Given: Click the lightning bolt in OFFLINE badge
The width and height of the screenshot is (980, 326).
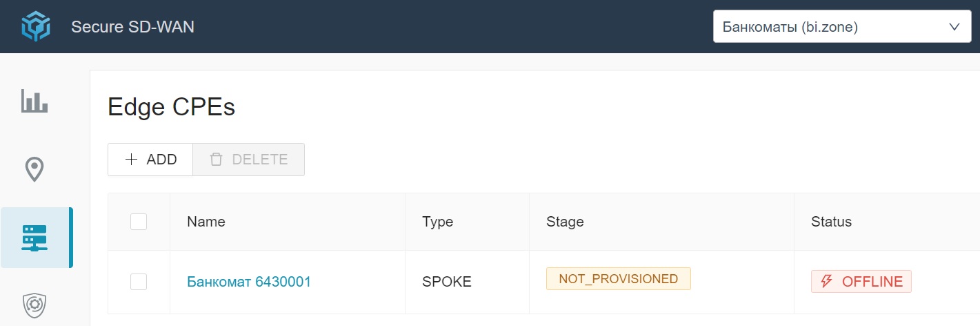Looking at the screenshot, I should (x=827, y=281).
